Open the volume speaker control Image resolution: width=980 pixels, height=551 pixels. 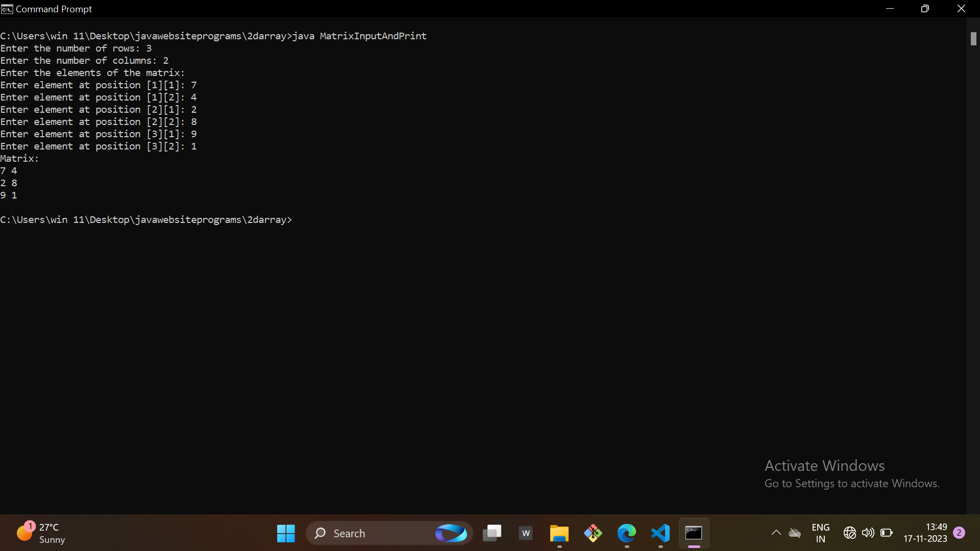pyautogui.click(x=868, y=533)
